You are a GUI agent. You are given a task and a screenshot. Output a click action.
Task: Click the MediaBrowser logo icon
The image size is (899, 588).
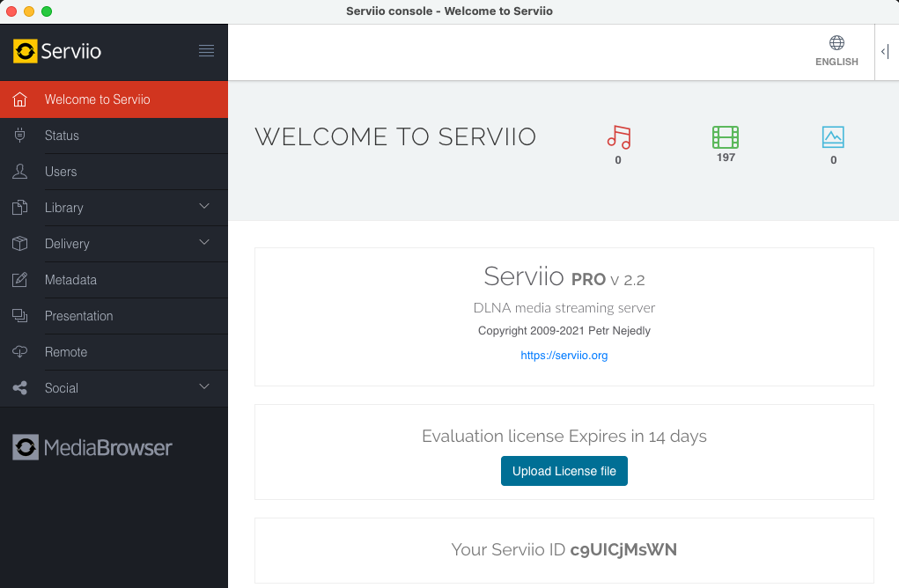[x=26, y=447]
